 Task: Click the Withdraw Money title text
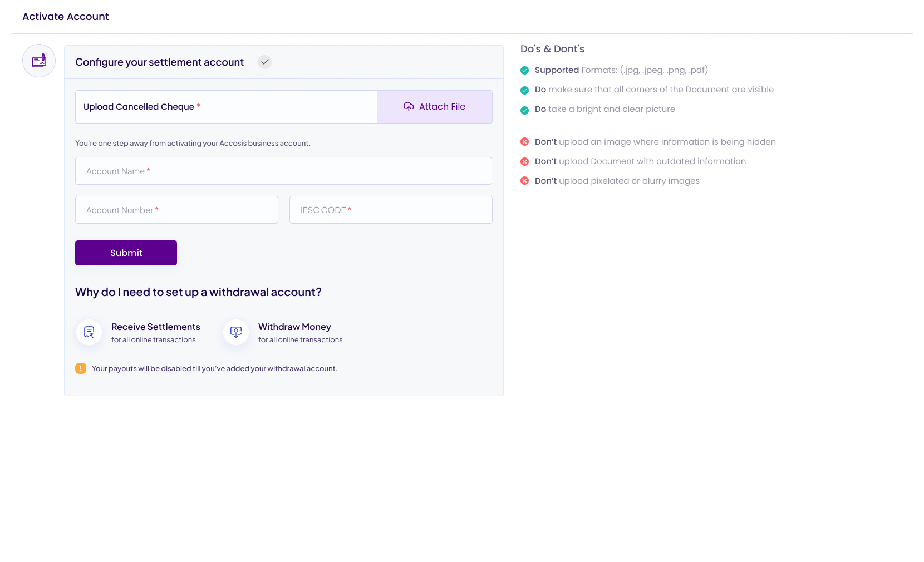pos(294,327)
